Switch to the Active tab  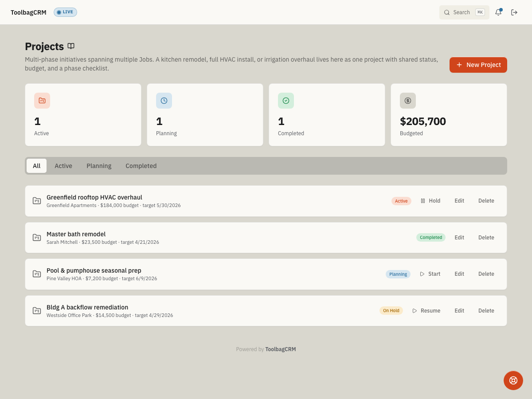point(63,166)
